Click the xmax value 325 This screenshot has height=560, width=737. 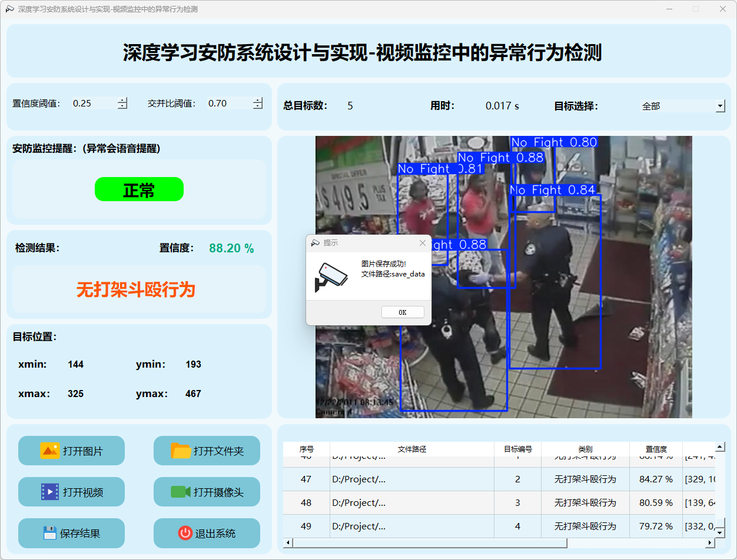75,394
